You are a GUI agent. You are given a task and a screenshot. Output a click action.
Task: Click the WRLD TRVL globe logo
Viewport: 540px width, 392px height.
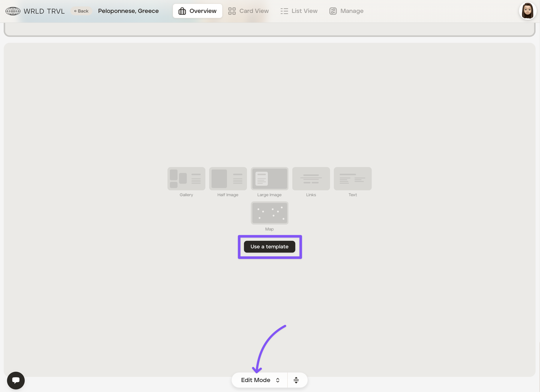click(13, 11)
